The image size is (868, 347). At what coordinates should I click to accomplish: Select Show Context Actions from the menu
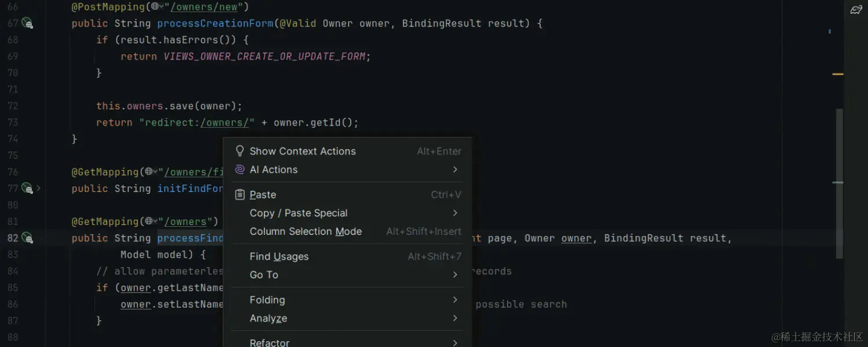303,151
